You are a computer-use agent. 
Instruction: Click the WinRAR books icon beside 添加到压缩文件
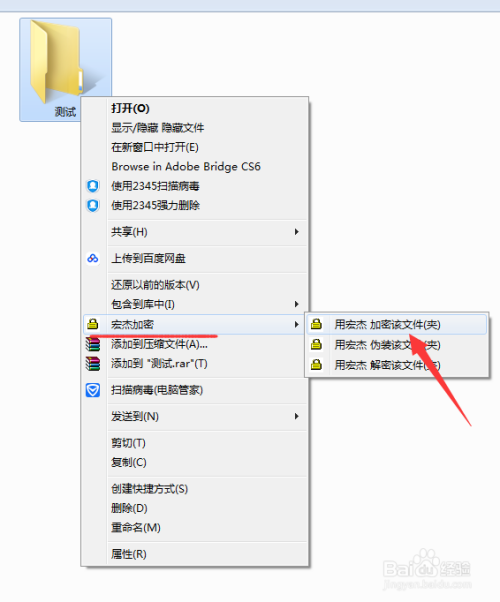pos(93,344)
